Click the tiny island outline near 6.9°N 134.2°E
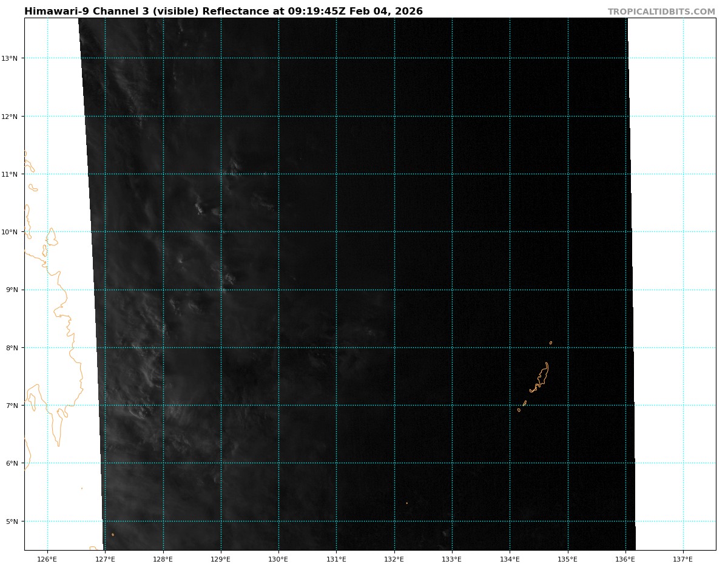This screenshot has width=728, height=564. 519,410
